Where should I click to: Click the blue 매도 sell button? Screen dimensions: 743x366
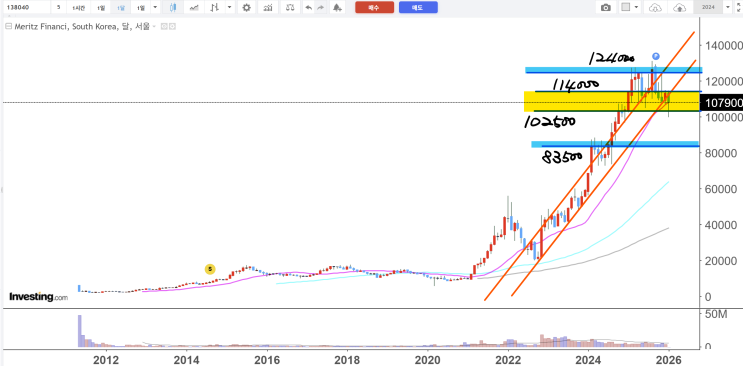click(418, 8)
